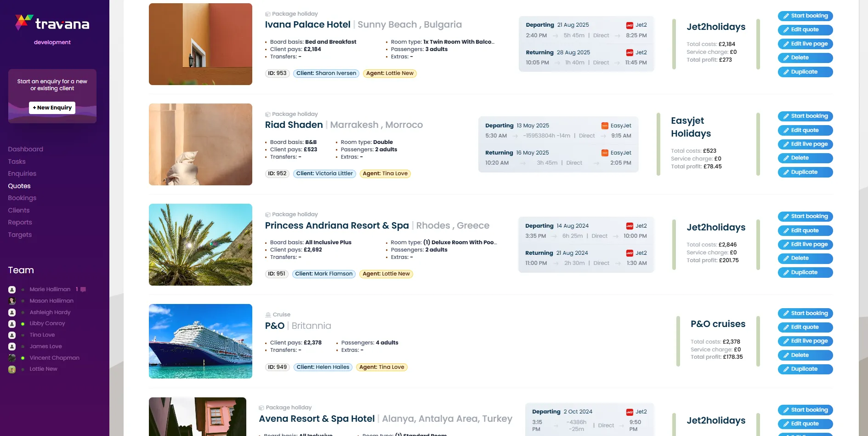
Task: Click the pencil icon in the top Start booking button
Action: coord(787,16)
